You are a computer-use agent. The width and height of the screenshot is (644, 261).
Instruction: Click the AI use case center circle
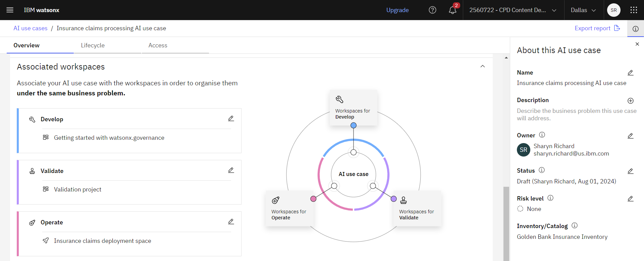[x=354, y=174]
